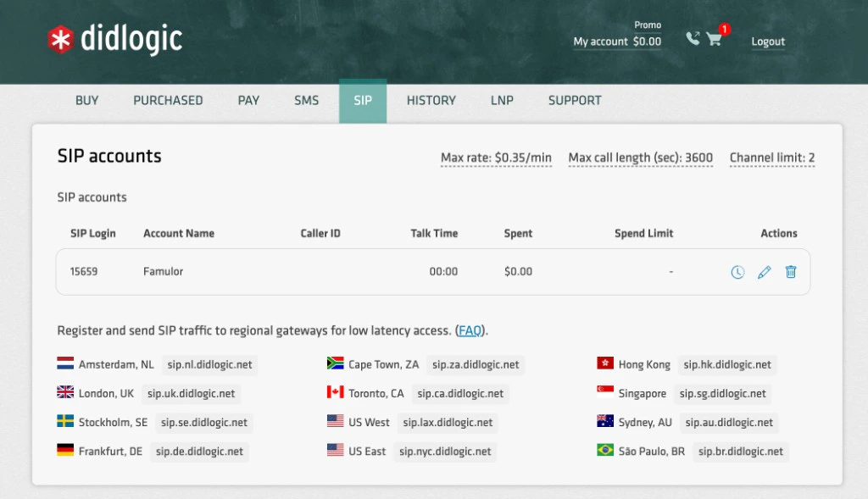Click the Caller ID column header

[320, 234]
